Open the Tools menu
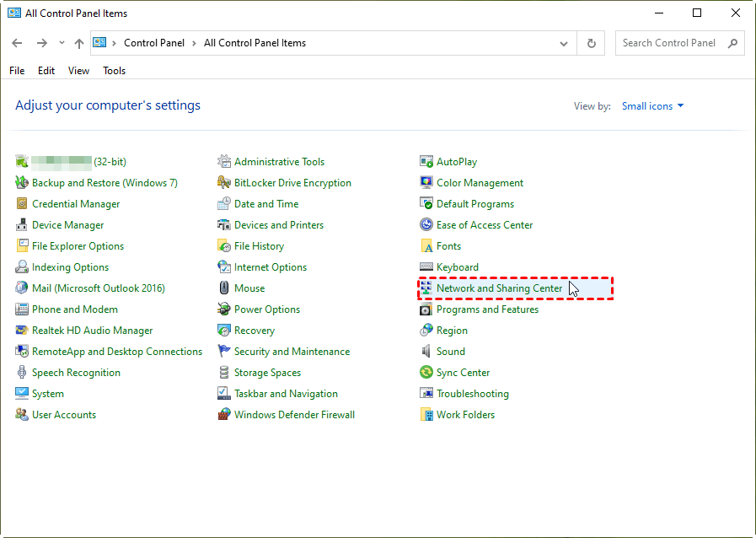Image resolution: width=756 pixels, height=538 pixels. 114,71
